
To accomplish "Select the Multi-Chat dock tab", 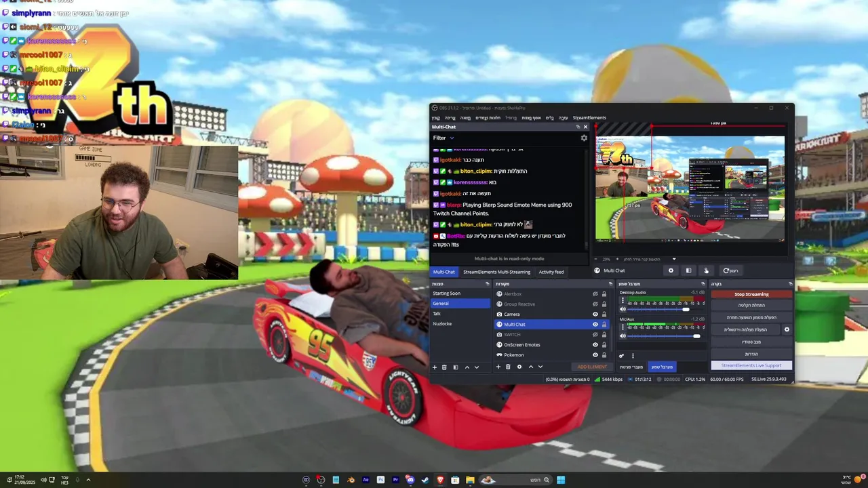I will [443, 272].
